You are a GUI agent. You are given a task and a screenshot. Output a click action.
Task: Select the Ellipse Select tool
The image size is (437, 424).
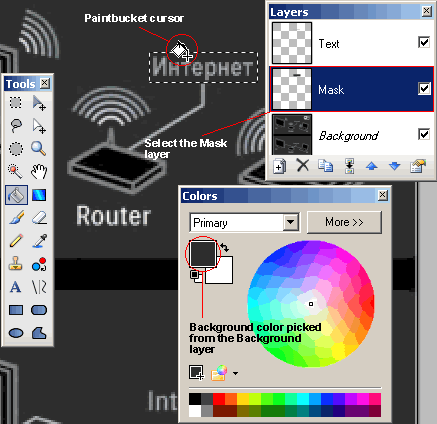[x=16, y=149]
